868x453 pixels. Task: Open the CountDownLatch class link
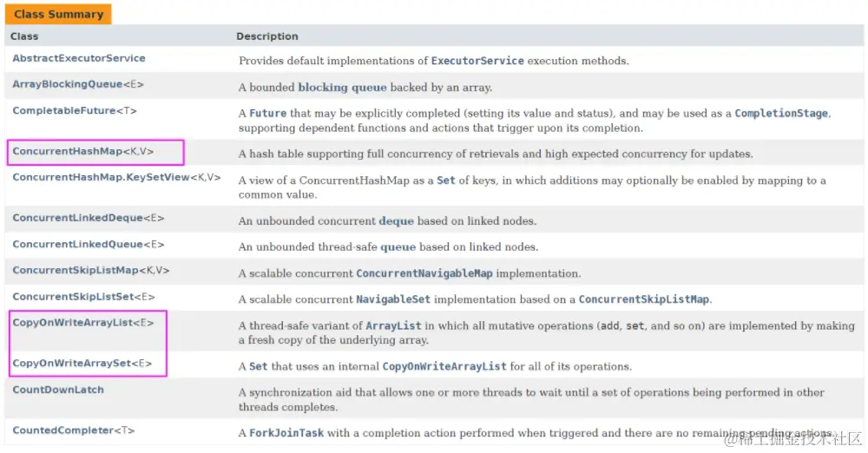[58, 390]
